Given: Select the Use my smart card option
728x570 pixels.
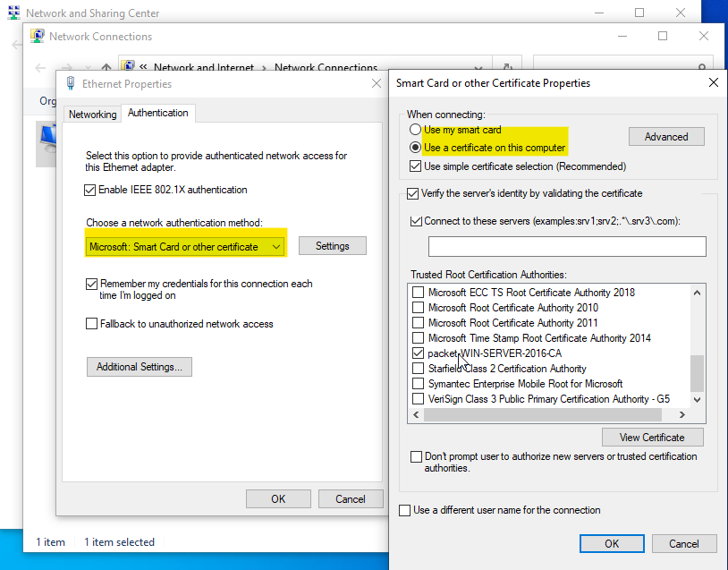Looking at the screenshot, I should tap(415, 129).
